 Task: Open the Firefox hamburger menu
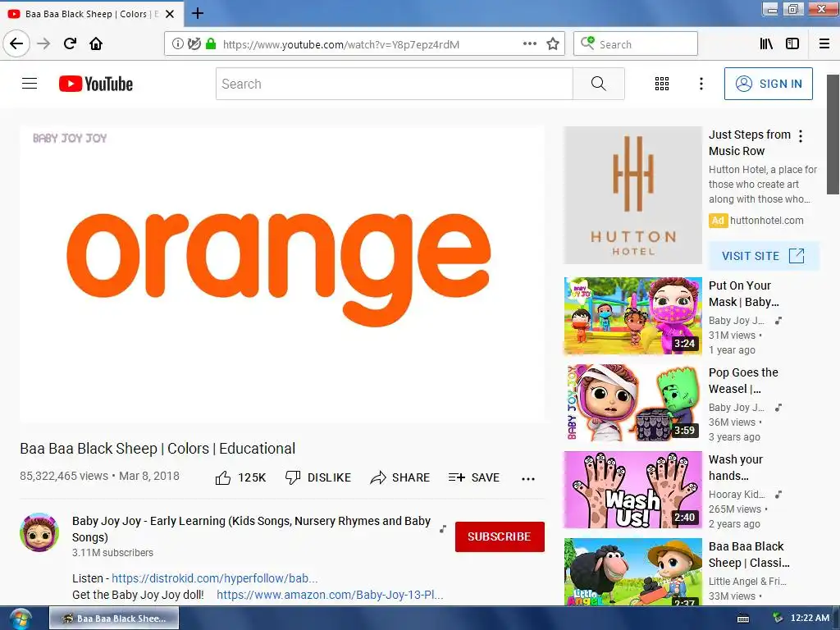click(824, 44)
